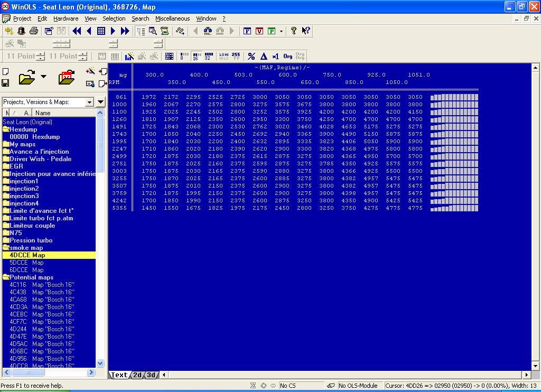Click the yellow question mark help icon
541x392 pixels.
point(293,31)
